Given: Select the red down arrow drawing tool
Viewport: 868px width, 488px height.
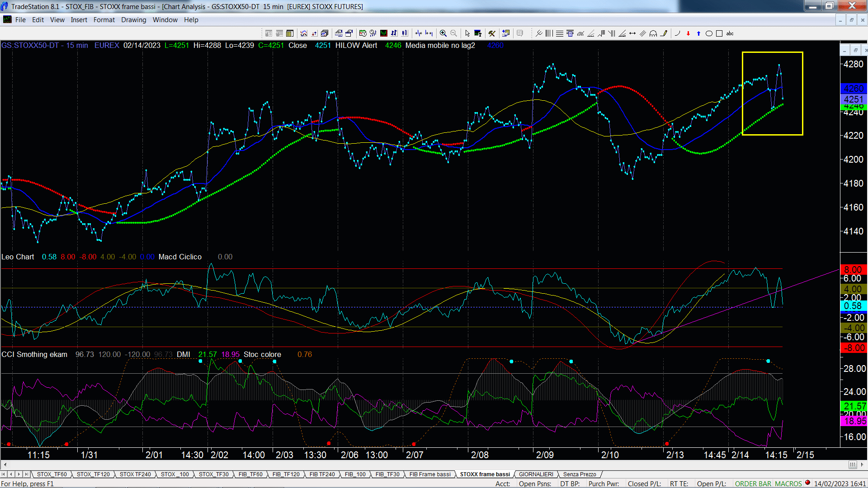Looking at the screenshot, I should pyautogui.click(x=688, y=33).
